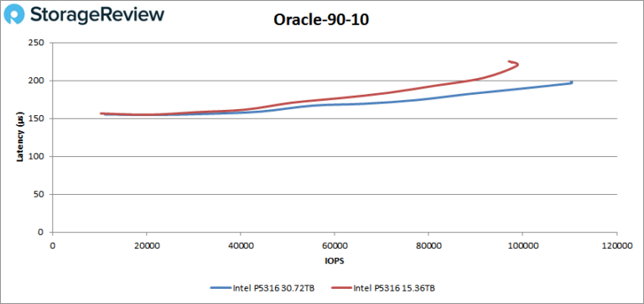Select the Intel P5316 15.36TB legend entry

(x=382, y=288)
